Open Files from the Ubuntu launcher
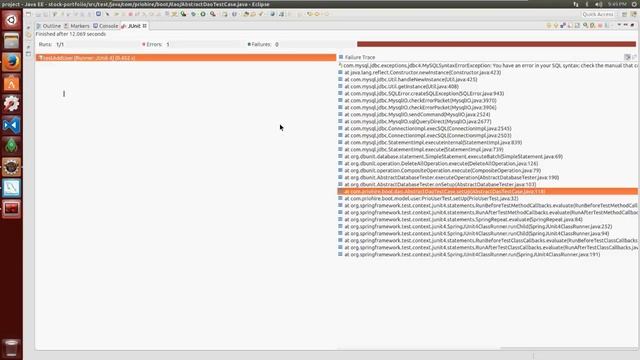The height and width of the screenshot is (360, 640). pyautogui.click(x=11, y=41)
